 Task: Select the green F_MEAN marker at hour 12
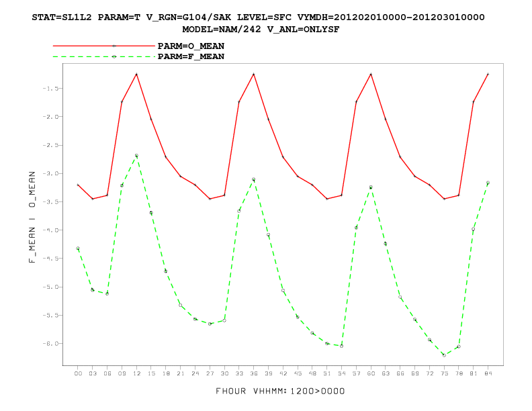click(x=137, y=155)
